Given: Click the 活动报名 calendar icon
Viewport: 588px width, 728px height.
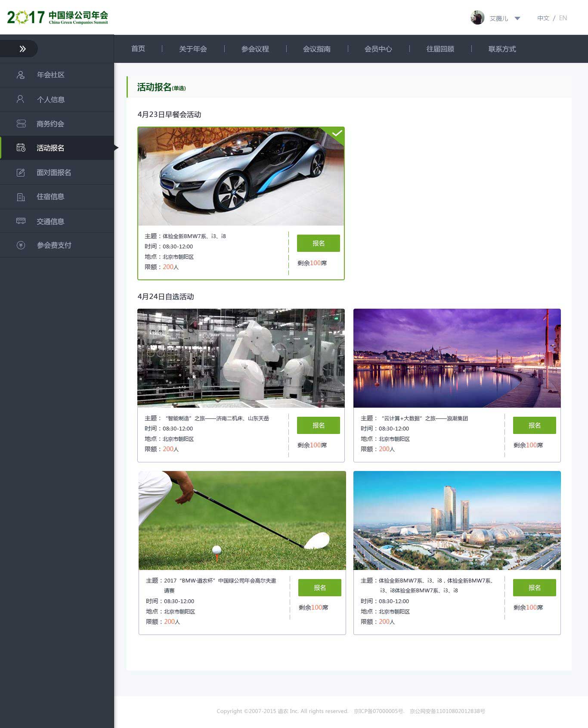Looking at the screenshot, I should [21, 148].
